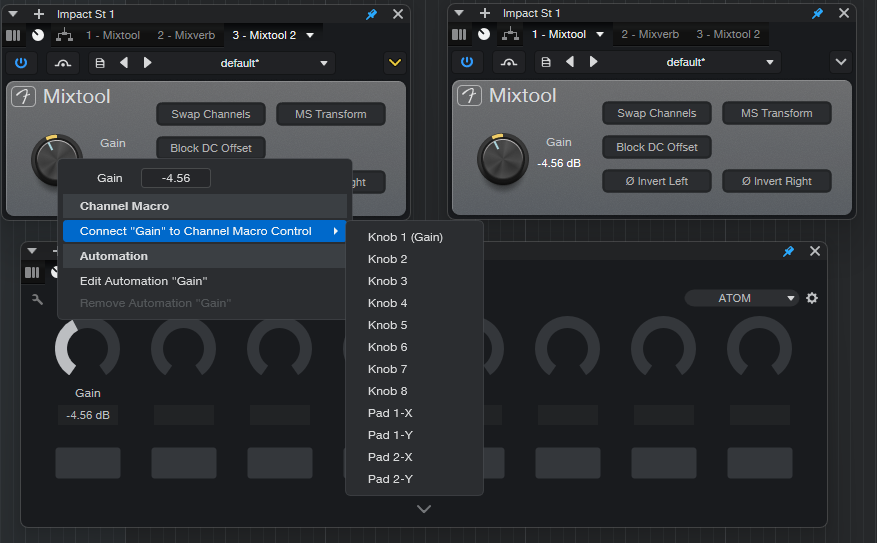Select Knob 1 (Gain) from submenu
This screenshot has width=877, height=543.
(x=414, y=237)
